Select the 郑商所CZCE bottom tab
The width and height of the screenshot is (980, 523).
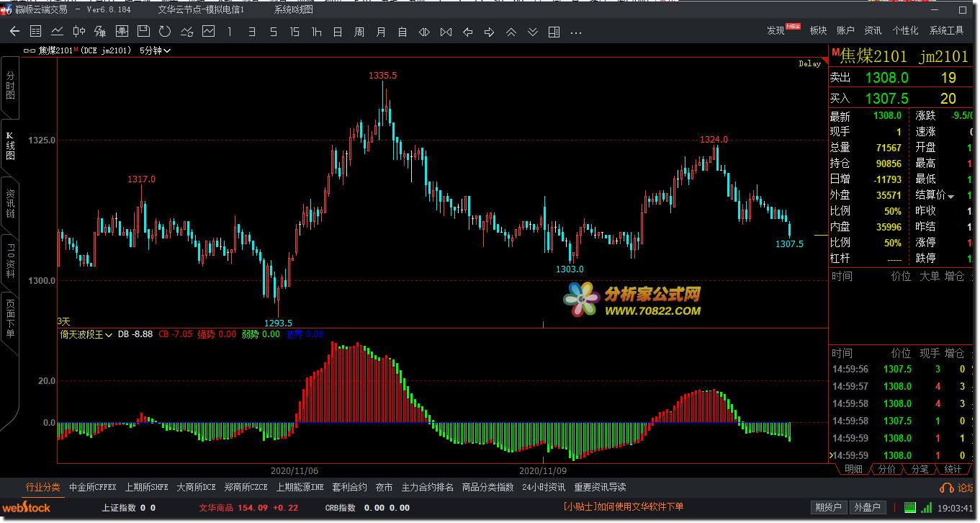tap(246, 488)
